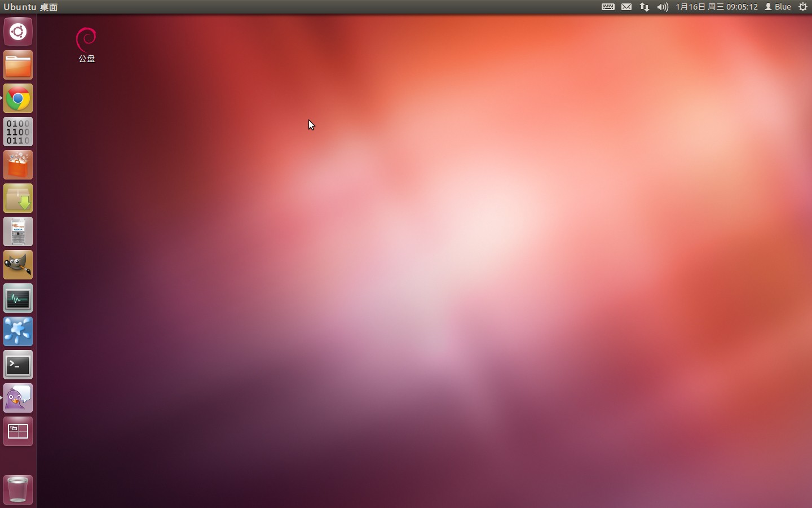Launch GIMP image editor from launcher

(x=18, y=265)
